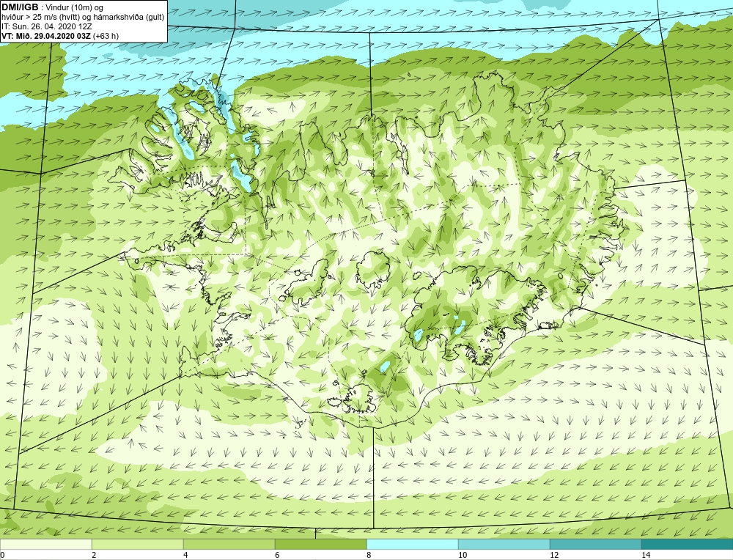Click the 'VT: Mið. 29.04.2020 03Z' valid time
Viewport: 733px width, 560px height.
point(46,36)
